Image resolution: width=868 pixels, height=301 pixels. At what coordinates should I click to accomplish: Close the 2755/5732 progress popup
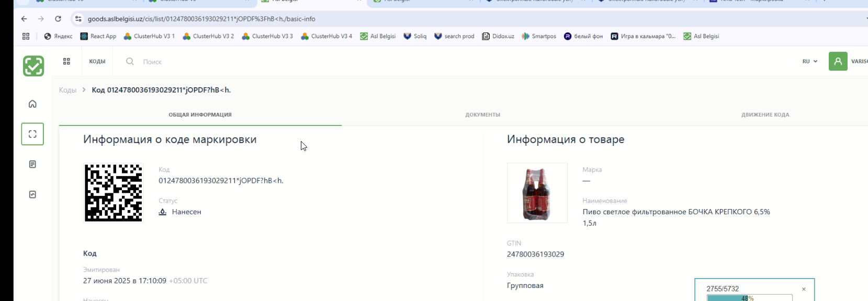point(804,289)
